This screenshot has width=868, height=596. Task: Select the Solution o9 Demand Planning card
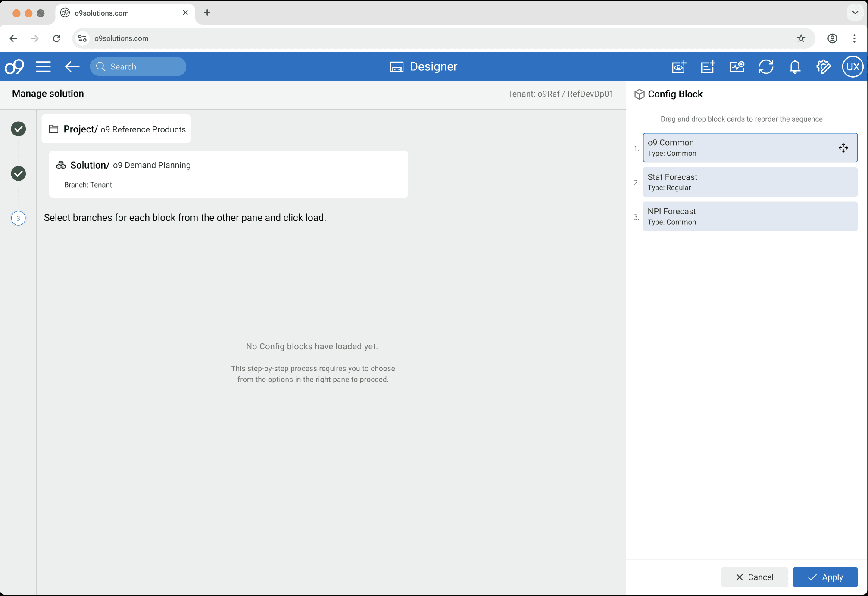228,174
